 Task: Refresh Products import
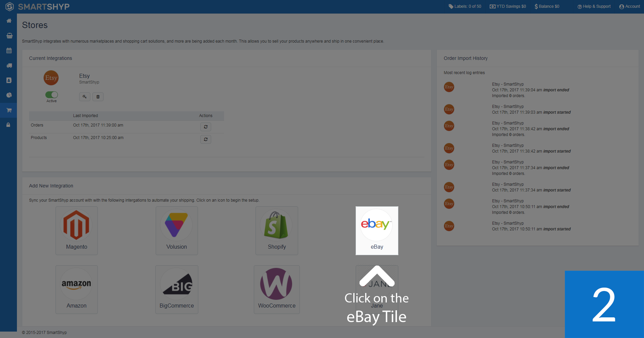206,139
